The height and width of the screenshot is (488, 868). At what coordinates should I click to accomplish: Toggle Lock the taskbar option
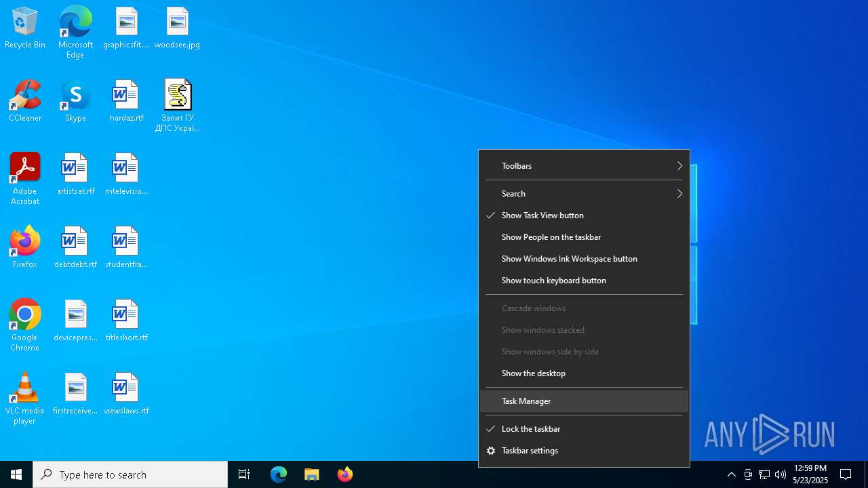click(584, 429)
